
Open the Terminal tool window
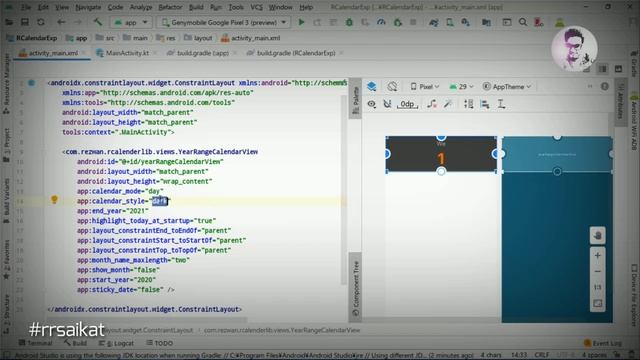click(x=36, y=343)
